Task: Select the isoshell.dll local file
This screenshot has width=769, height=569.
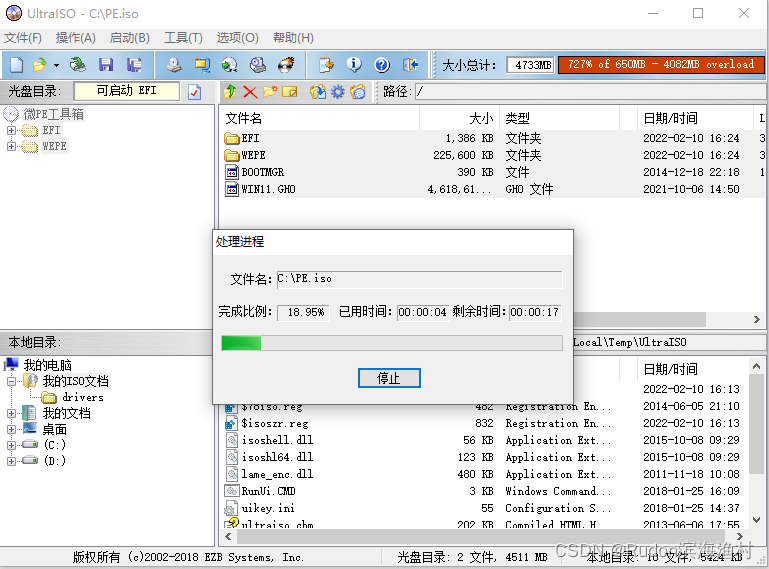Action: [x=277, y=440]
